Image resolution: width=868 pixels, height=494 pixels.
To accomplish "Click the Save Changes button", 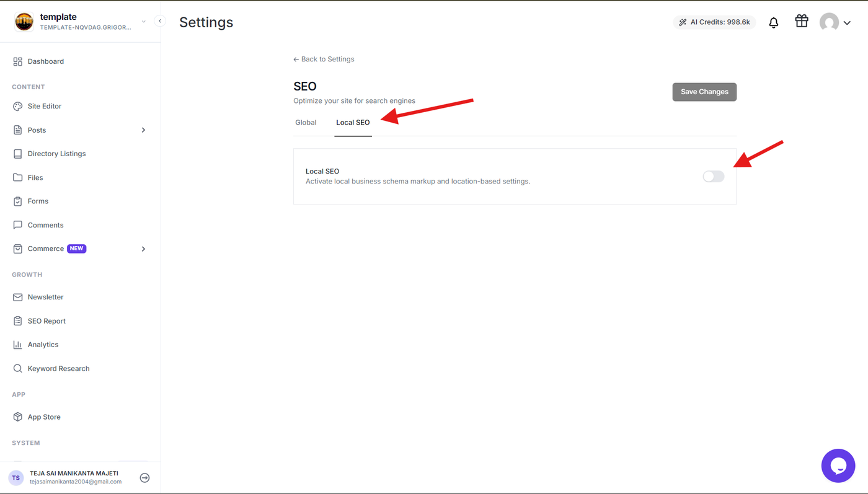I will (x=704, y=92).
